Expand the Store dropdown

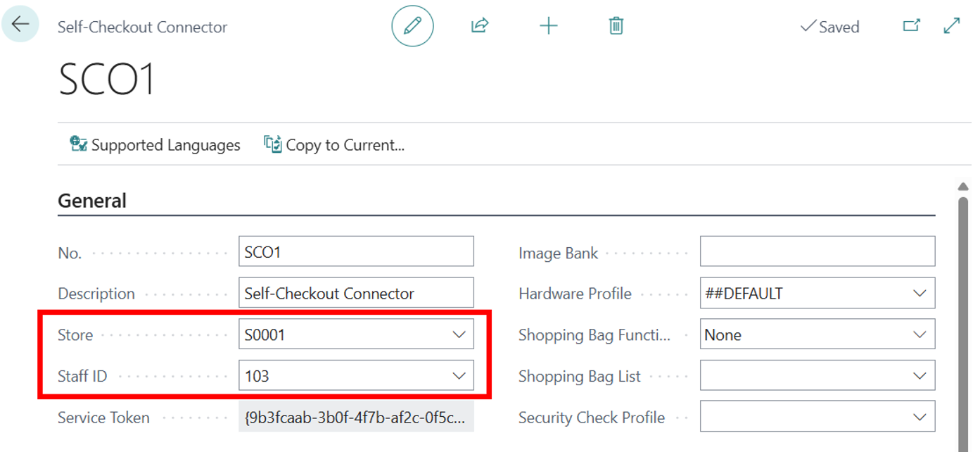[459, 334]
